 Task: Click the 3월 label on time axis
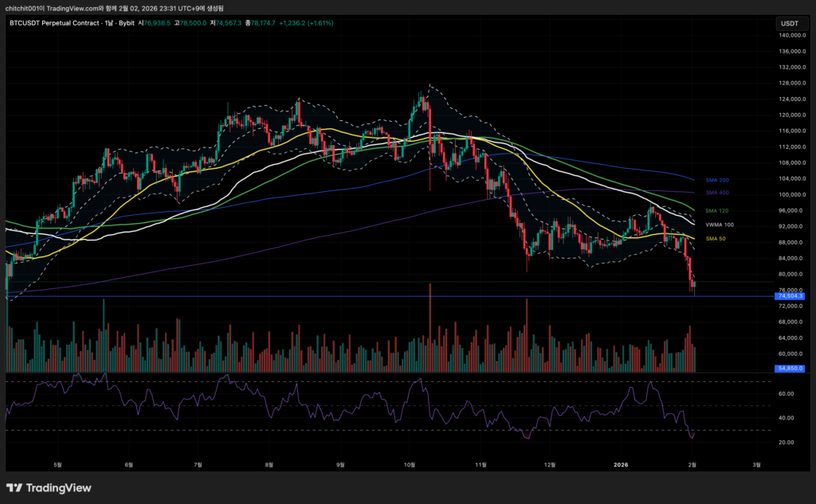[x=756, y=463]
